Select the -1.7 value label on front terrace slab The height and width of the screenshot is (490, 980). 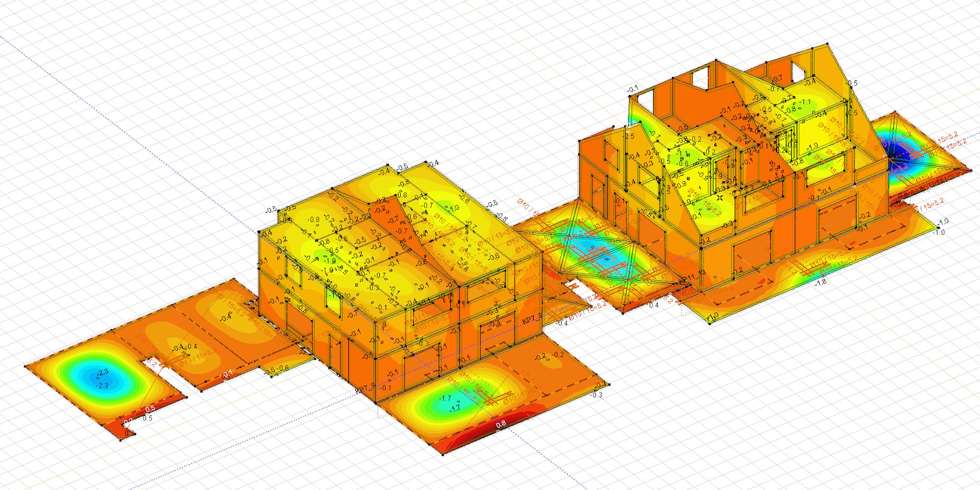click(x=445, y=398)
